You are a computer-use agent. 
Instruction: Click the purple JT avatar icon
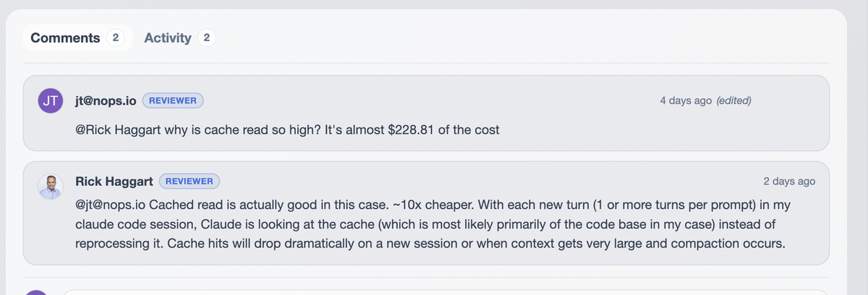click(x=51, y=101)
